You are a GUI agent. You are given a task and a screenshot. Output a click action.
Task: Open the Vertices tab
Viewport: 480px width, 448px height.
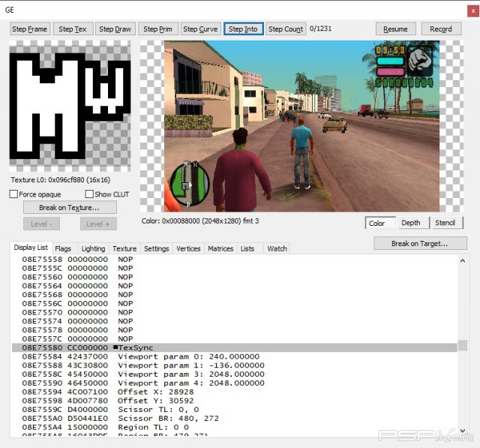click(188, 248)
